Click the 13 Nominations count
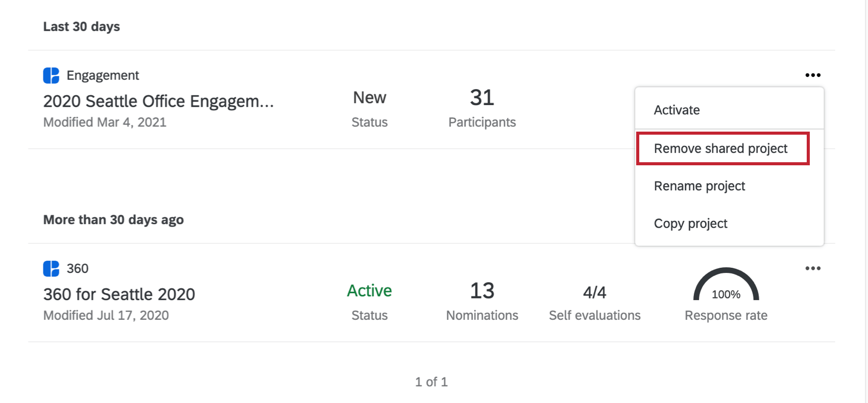Image resolution: width=868 pixels, height=403 pixels. [481, 291]
